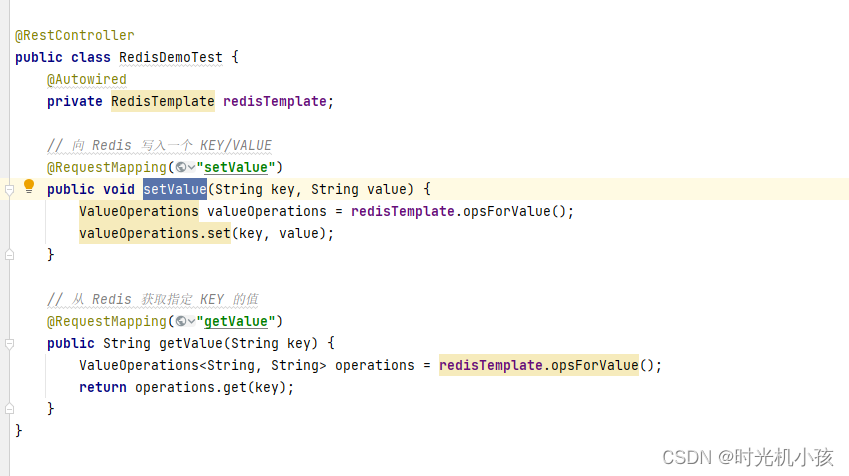The width and height of the screenshot is (849, 476).
Task: Click the class keyword
Action: coord(90,57)
